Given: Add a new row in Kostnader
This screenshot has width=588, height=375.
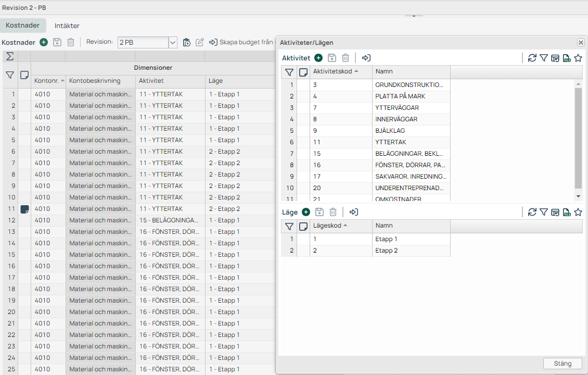Looking at the screenshot, I should tap(44, 43).
